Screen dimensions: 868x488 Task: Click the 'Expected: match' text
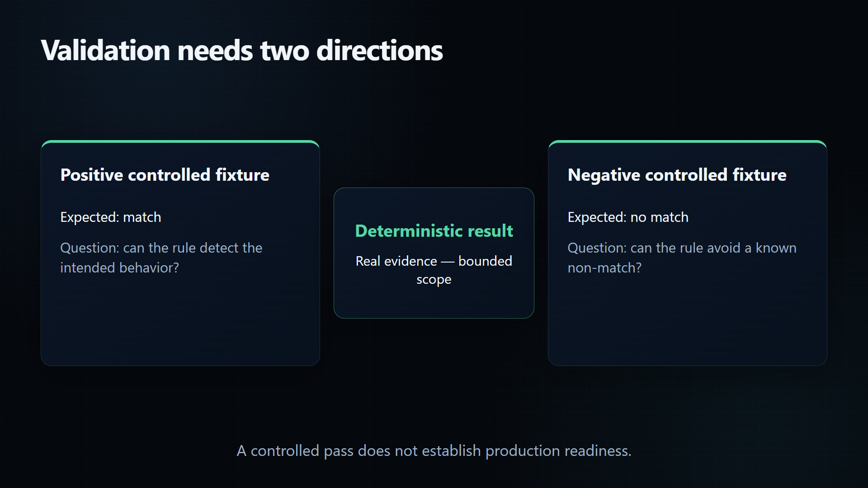click(111, 217)
